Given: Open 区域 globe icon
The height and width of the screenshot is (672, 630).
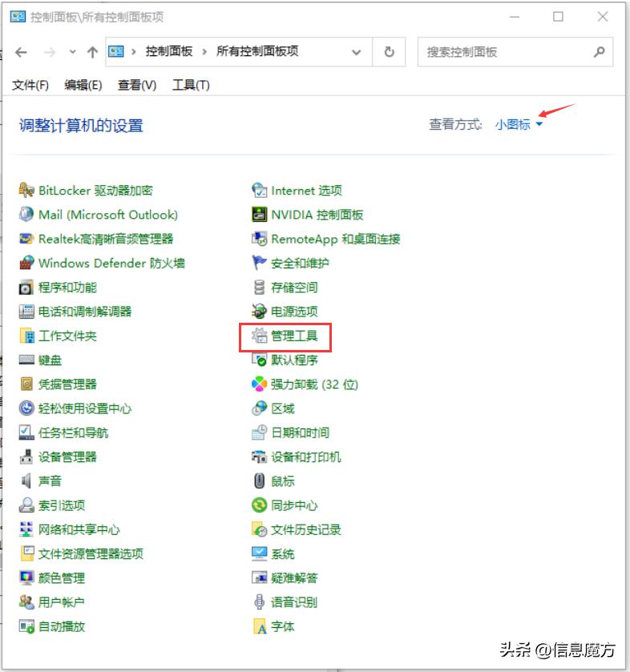Looking at the screenshot, I should click(259, 408).
